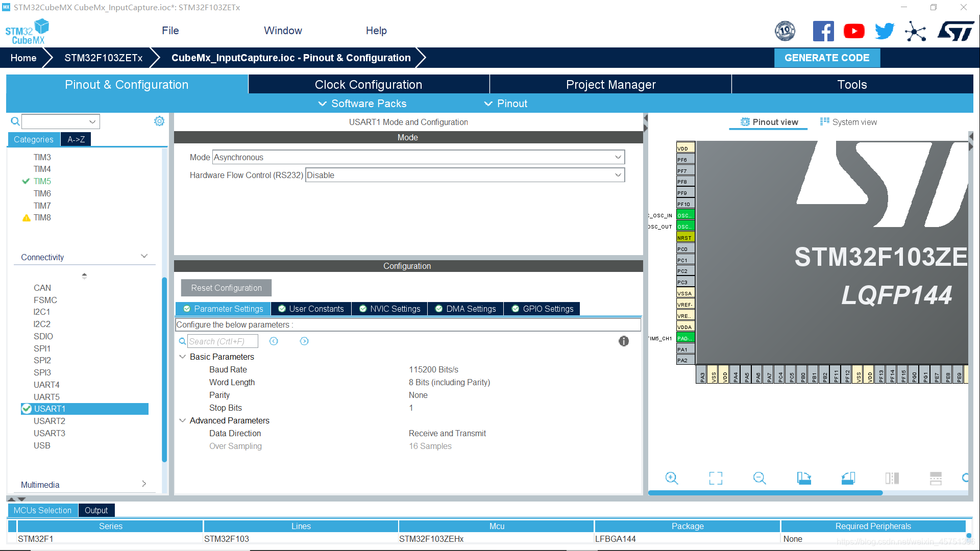The width and height of the screenshot is (980, 551).
Task: Expand the Software Packs menu
Action: 362,104
